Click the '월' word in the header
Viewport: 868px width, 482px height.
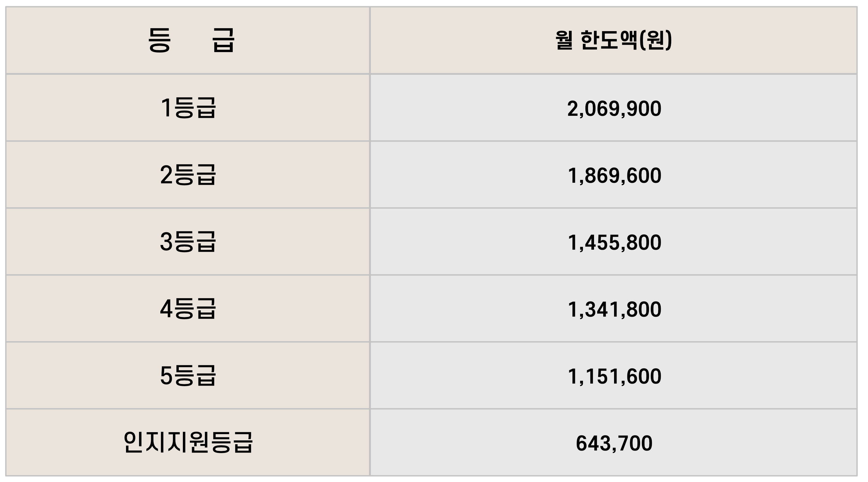coord(564,40)
